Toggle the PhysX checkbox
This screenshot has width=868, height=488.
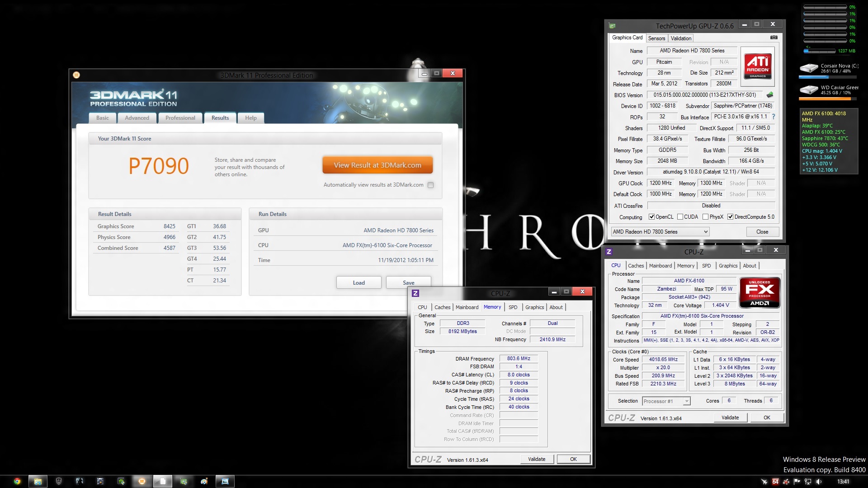click(x=705, y=217)
